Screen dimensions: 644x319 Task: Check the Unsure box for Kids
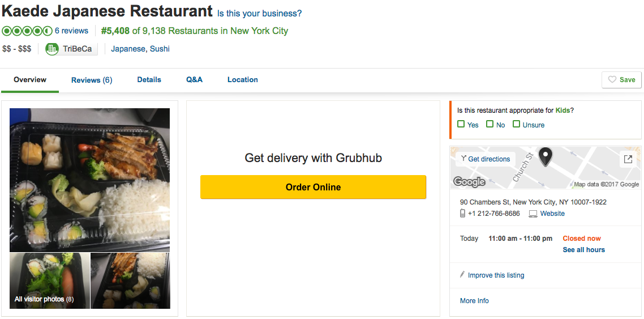516,124
